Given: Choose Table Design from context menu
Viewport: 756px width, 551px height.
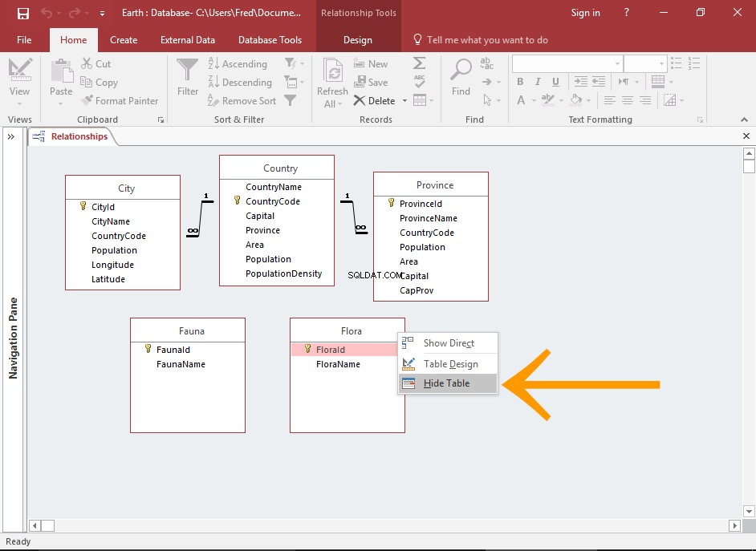Looking at the screenshot, I should pyautogui.click(x=448, y=364).
